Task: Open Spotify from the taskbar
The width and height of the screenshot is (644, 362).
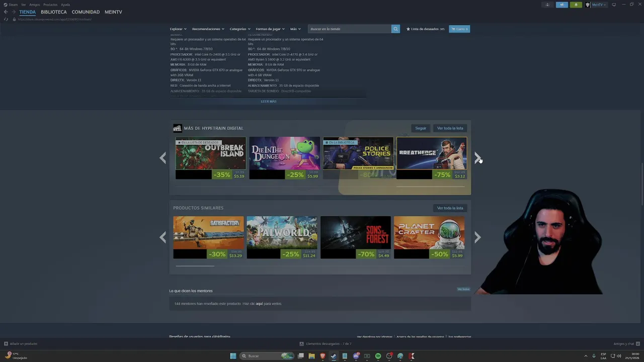Action: [378, 356]
